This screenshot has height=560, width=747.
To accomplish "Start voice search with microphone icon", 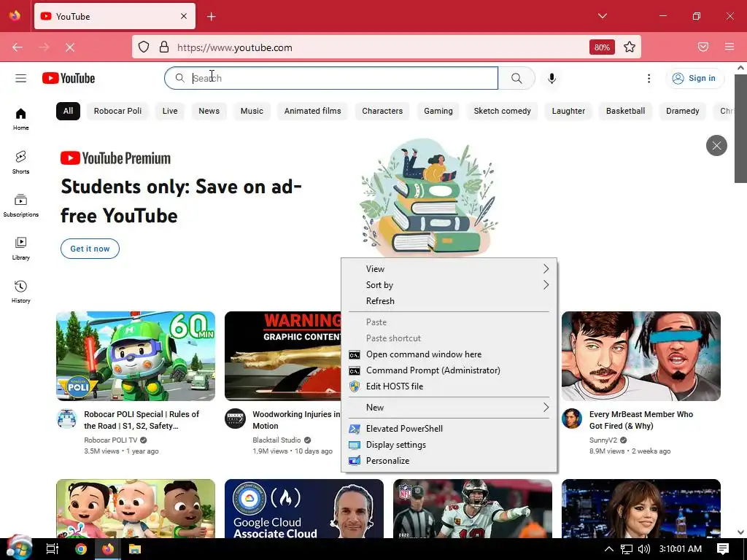I will coord(551,78).
